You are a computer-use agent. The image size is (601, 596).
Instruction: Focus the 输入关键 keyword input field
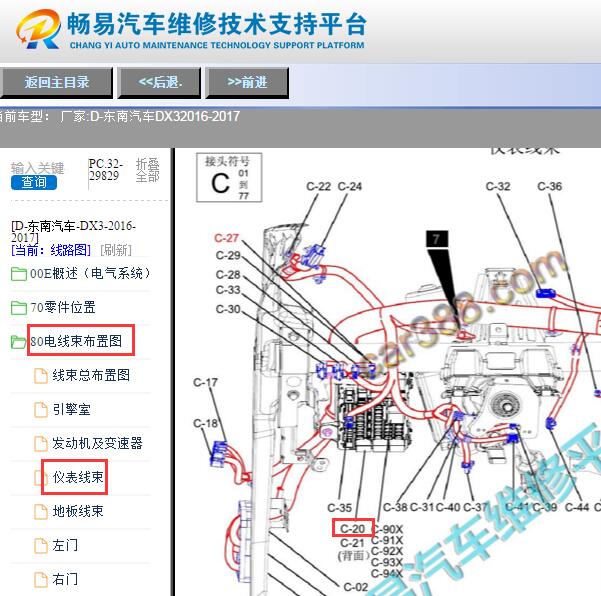click(38, 168)
